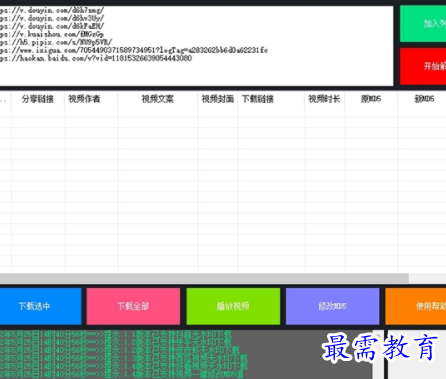Open the orange 使用帮助 button
The image size is (446, 379).
pos(416,306)
